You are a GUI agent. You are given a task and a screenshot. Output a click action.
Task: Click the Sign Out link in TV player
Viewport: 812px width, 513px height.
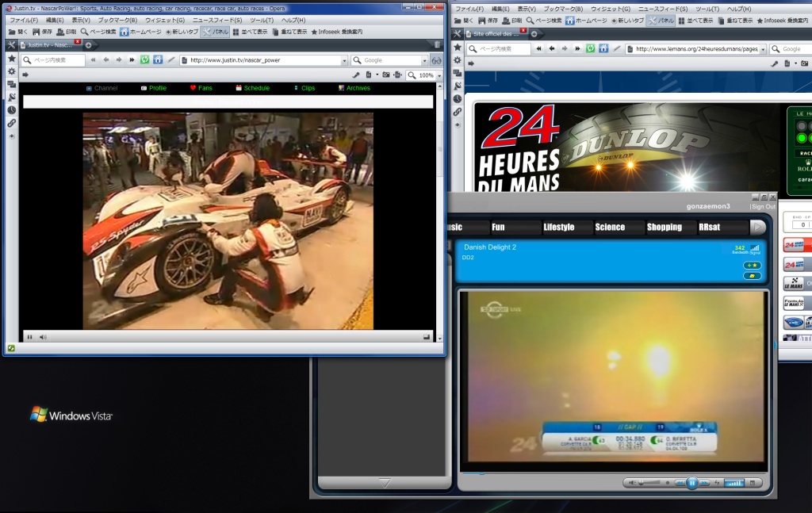[764, 206]
